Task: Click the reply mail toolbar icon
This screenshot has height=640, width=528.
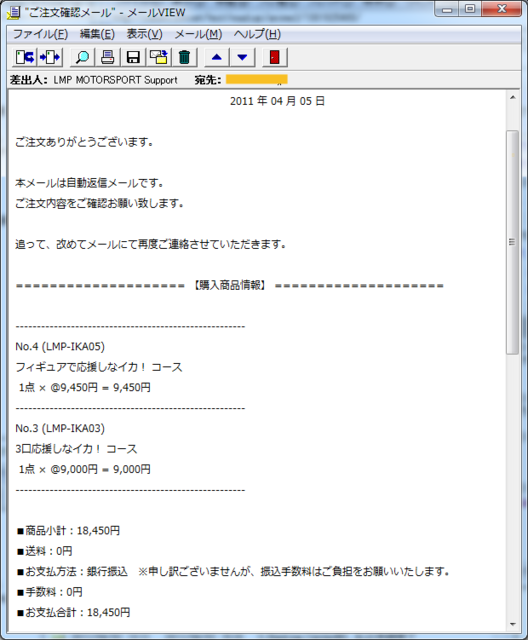Action: point(25,57)
